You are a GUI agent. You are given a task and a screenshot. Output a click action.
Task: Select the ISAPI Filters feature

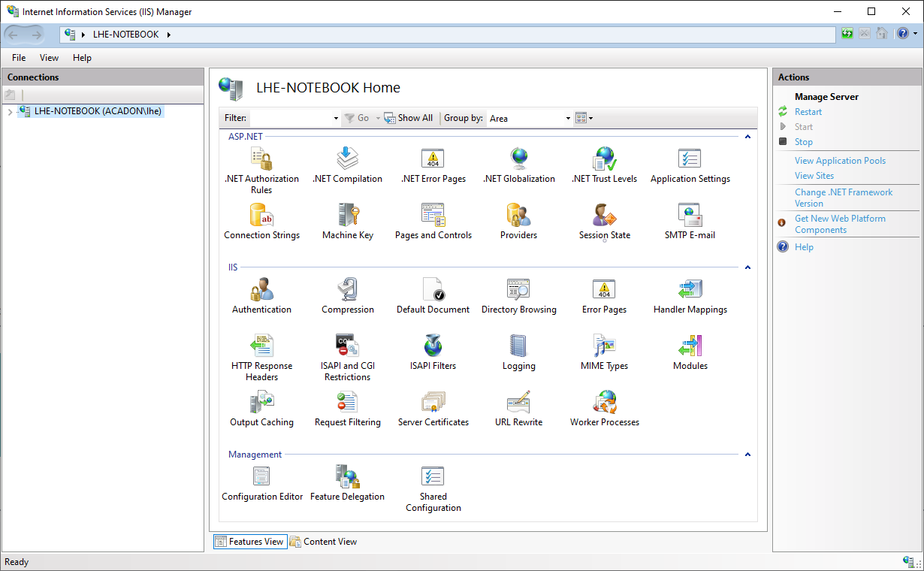[433, 346]
